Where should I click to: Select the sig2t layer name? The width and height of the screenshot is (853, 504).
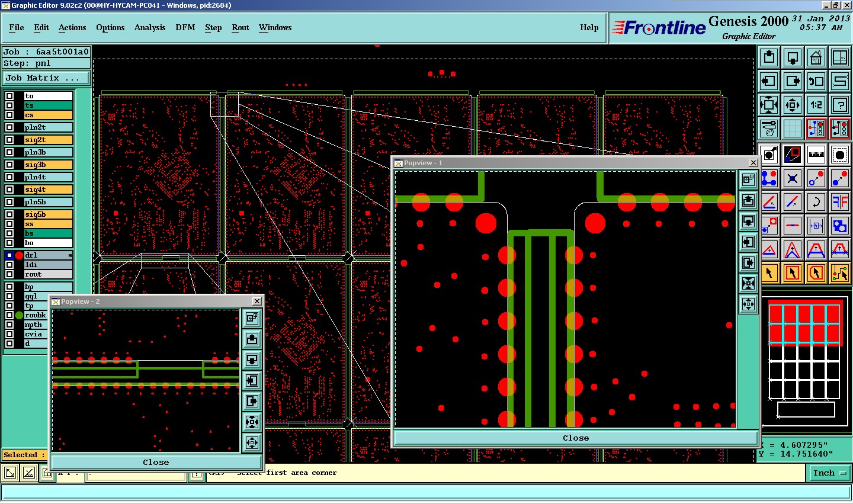click(48, 140)
